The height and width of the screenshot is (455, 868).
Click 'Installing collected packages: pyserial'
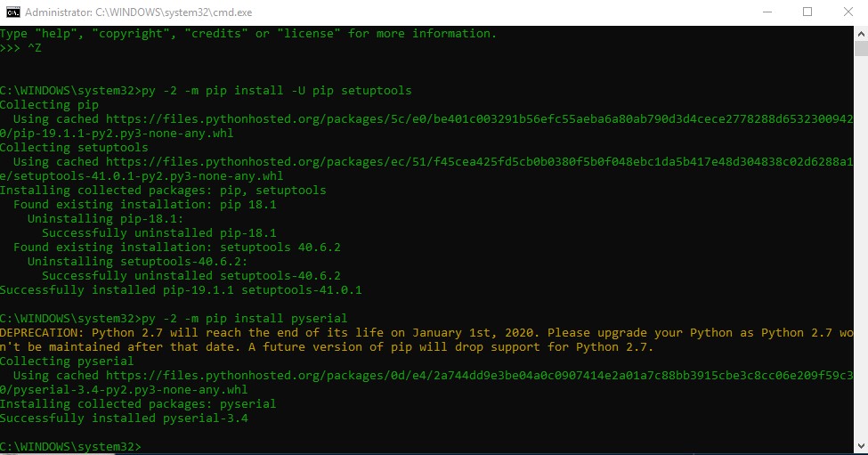pos(138,404)
